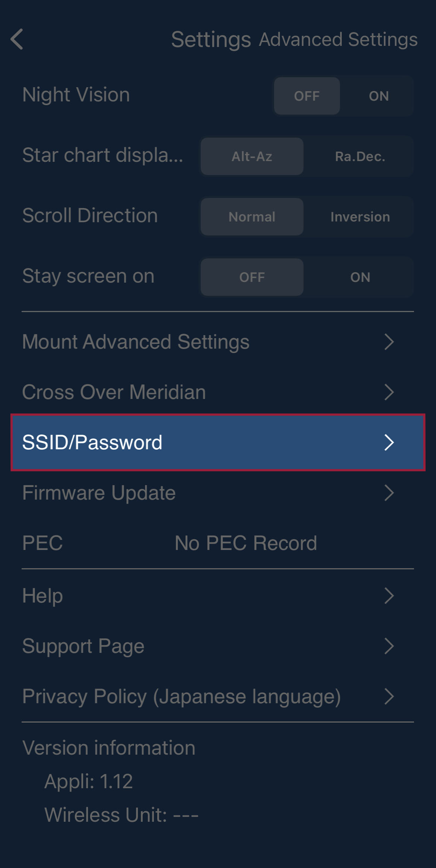436x868 pixels.
Task: Tap the chevron beside SSID/Password
Action: point(389,443)
